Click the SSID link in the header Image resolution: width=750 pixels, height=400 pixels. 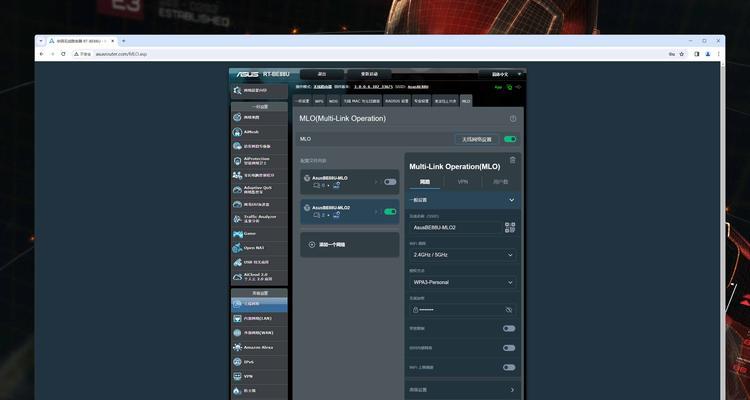point(418,87)
